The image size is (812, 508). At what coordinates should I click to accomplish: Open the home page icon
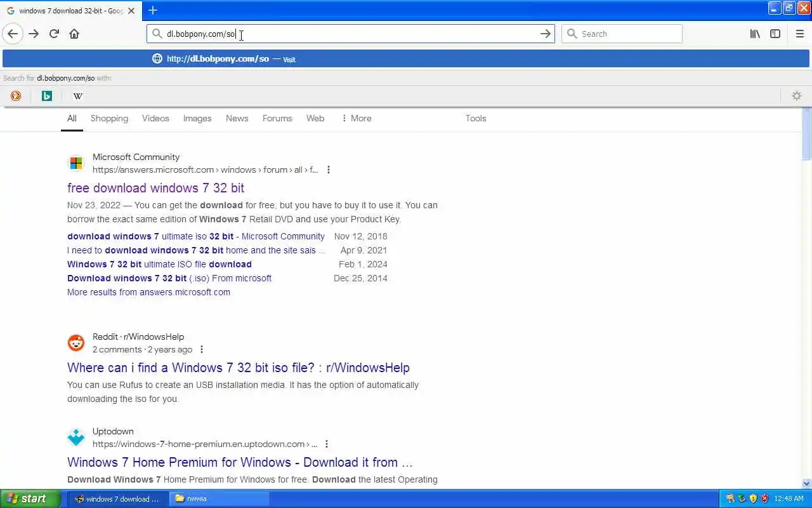click(x=74, y=34)
